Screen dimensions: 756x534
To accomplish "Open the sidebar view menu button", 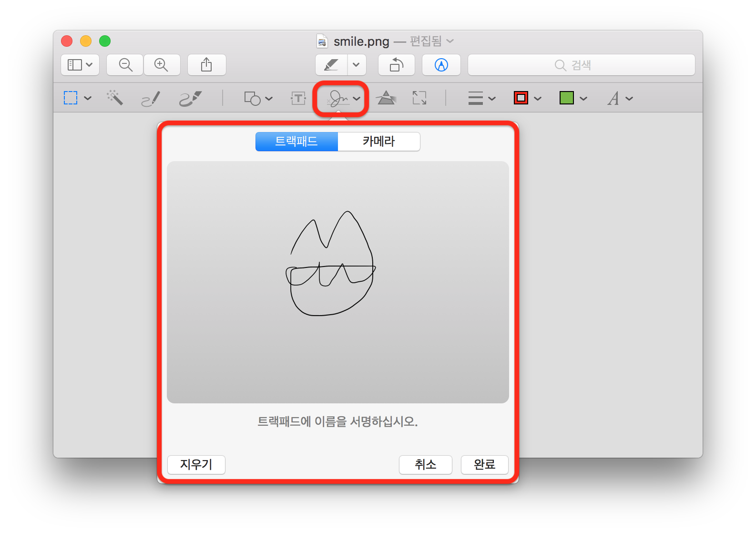I will pos(80,65).
